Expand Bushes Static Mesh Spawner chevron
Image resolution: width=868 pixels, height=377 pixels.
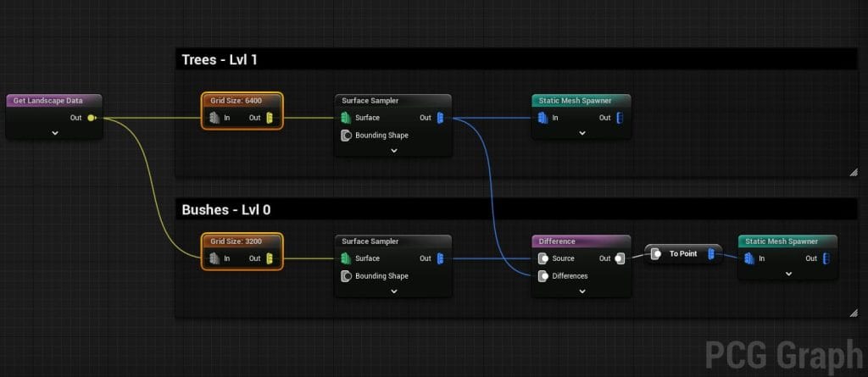(x=787, y=274)
